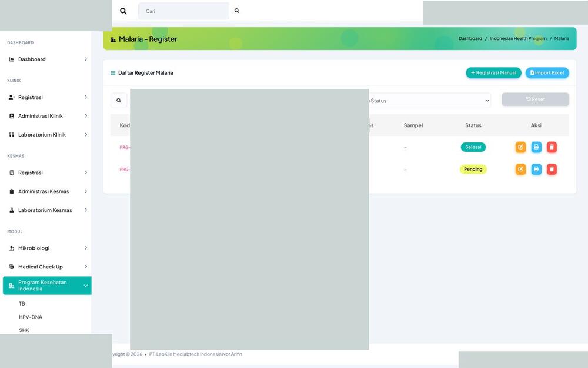Image resolution: width=588 pixels, height=368 pixels.
Task: Delete the Pending row record
Action: click(x=552, y=170)
